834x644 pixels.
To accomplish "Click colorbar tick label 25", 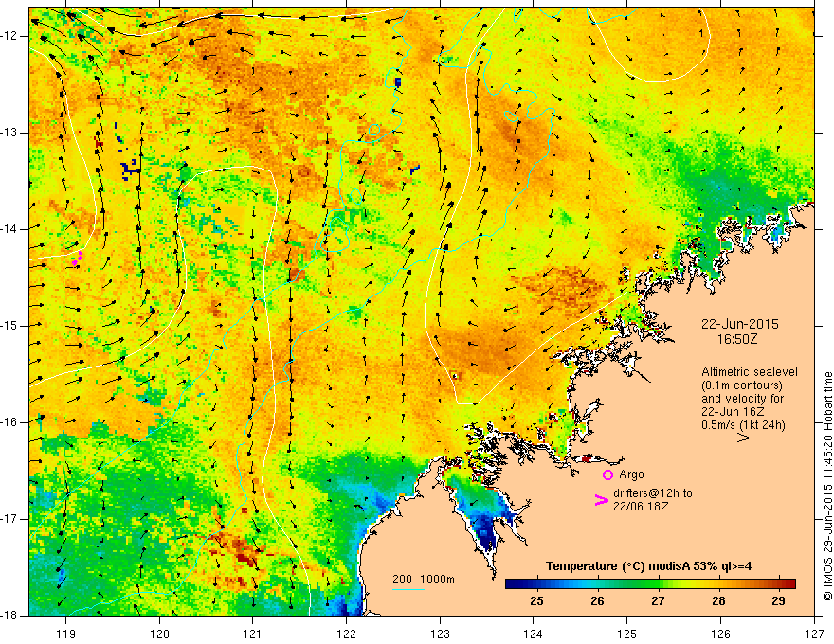I will coord(536,601).
